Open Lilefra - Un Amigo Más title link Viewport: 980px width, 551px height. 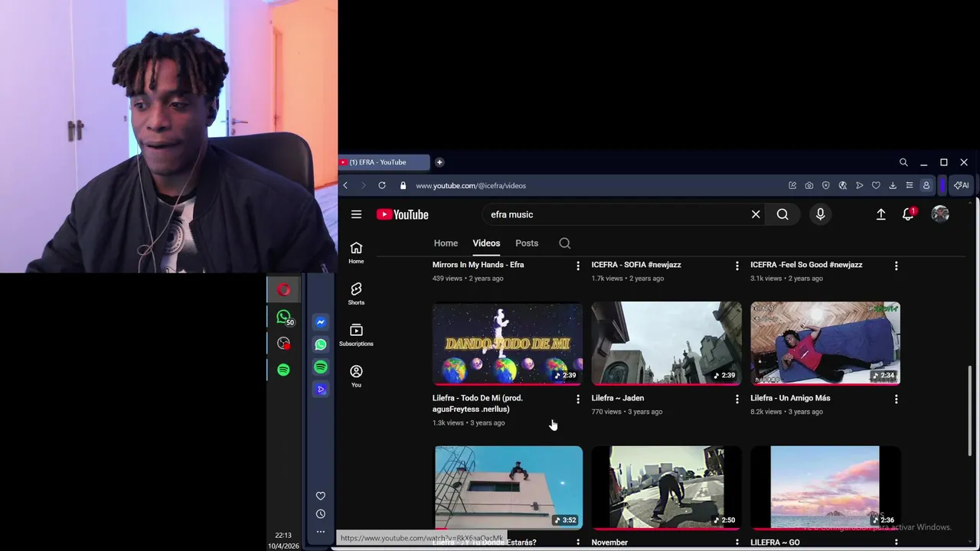click(x=790, y=398)
